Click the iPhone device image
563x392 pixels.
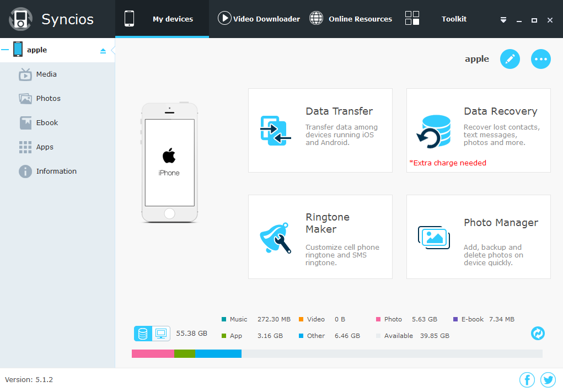[169, 162]
